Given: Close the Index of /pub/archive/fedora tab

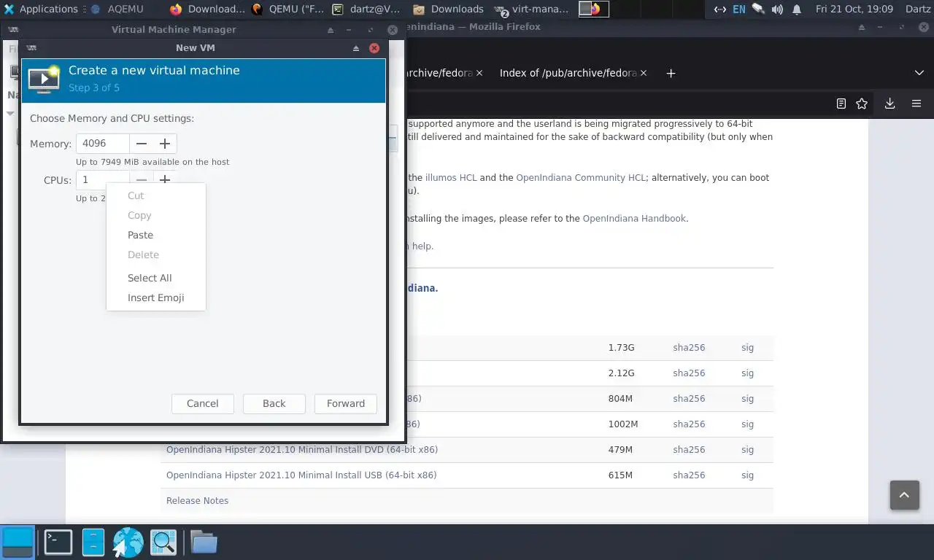Looking at the screenshot, I should tap(643, 73).
